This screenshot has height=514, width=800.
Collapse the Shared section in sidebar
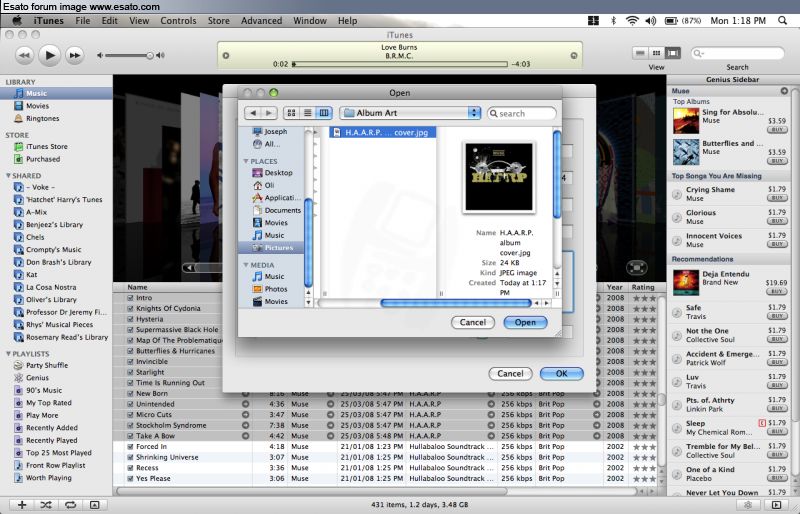pos(8,176)
